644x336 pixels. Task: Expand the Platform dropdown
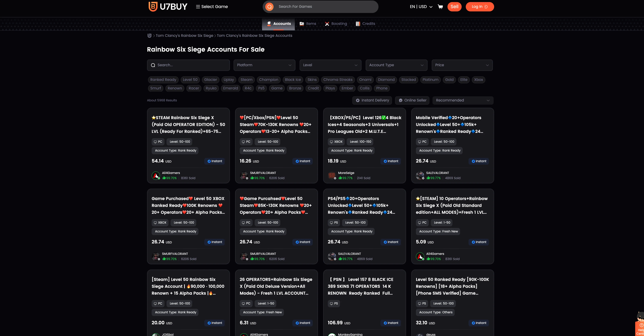(264, 65)
